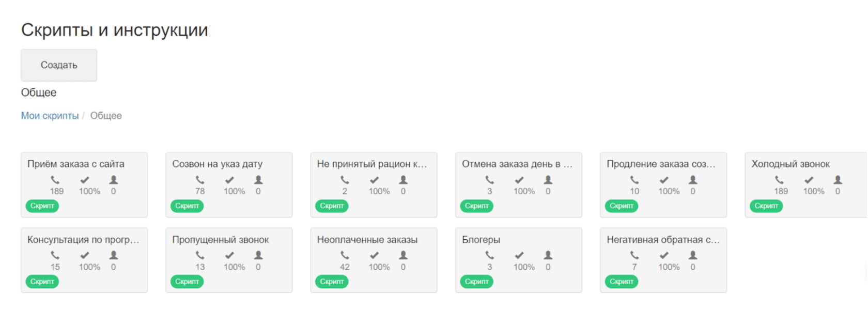Click phone icon on Консультация по прогр card
The width and height of the screenshot is (868, 324).
[x=55, y=255]
